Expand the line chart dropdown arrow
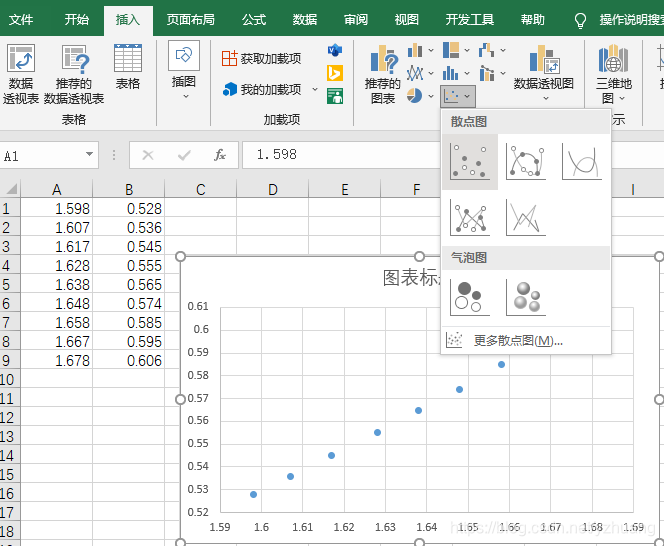Screen dimensions: 664x546 pos(431,73)
